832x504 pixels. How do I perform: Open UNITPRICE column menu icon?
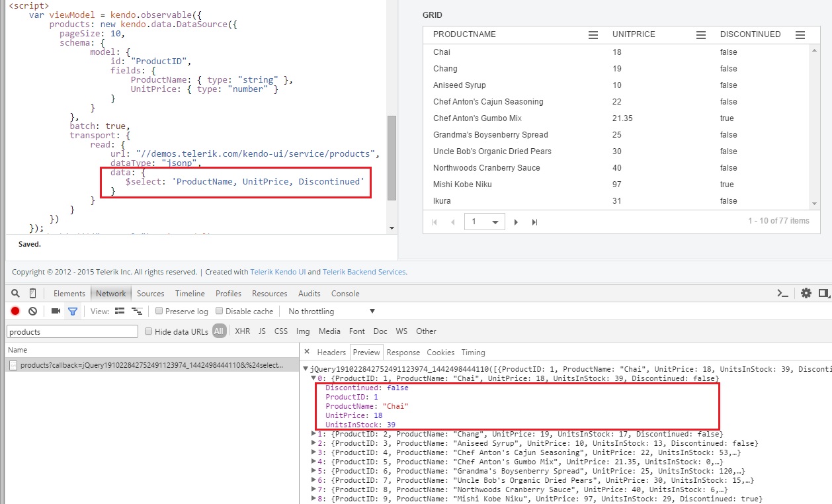coord(701,35)
